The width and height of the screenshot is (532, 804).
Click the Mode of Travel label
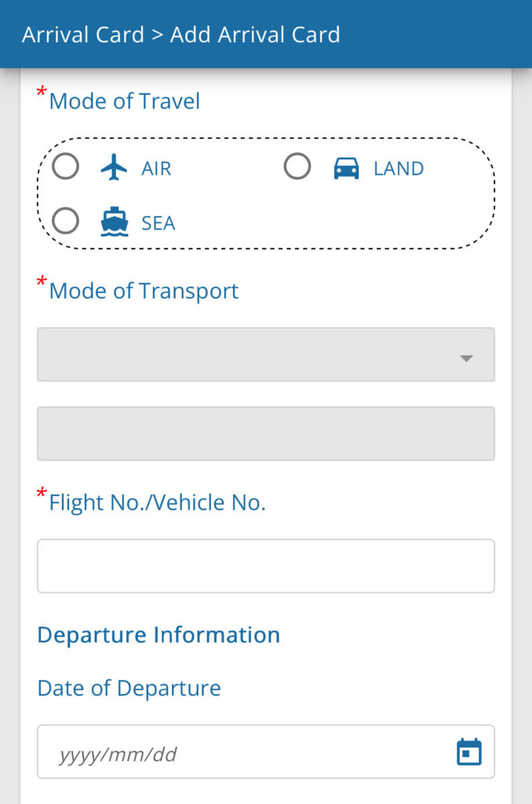[125, 101]
